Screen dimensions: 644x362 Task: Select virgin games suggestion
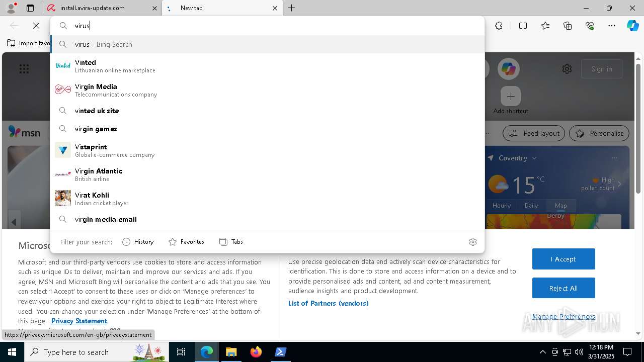(267, 129)
